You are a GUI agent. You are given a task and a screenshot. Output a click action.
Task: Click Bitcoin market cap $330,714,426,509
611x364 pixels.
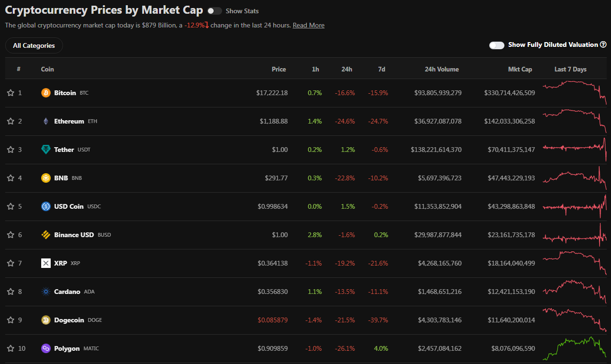510,93
